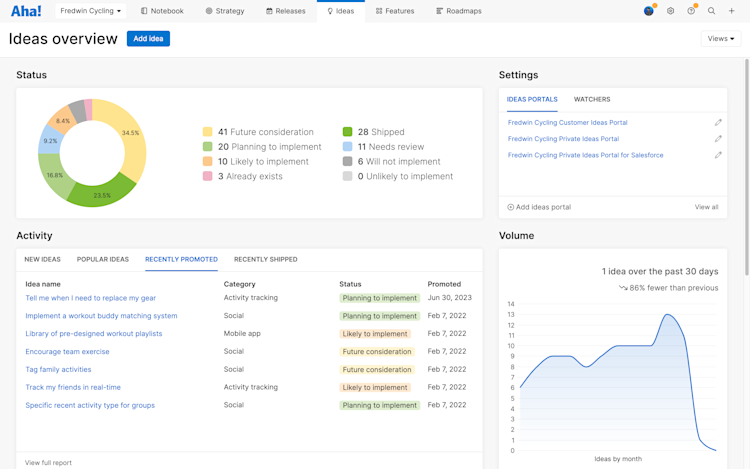The image size is (750, 469).
Task: Edit Fredwin Cycling Customer Ideas Portal pencil
Action: point(718,122)
